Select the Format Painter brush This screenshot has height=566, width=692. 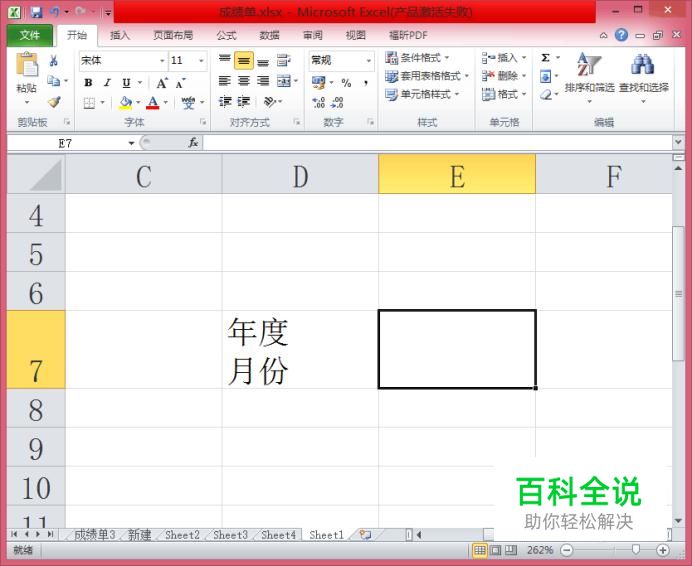tap(54, 102)
